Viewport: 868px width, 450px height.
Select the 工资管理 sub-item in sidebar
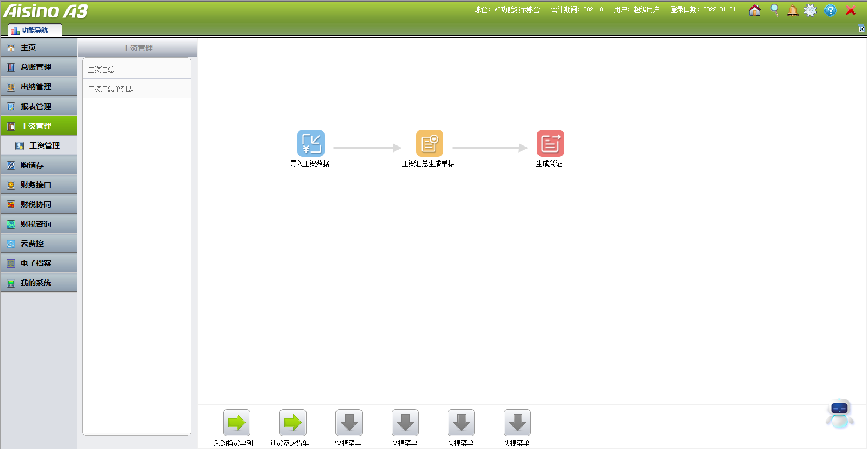(x=44, y=145)
